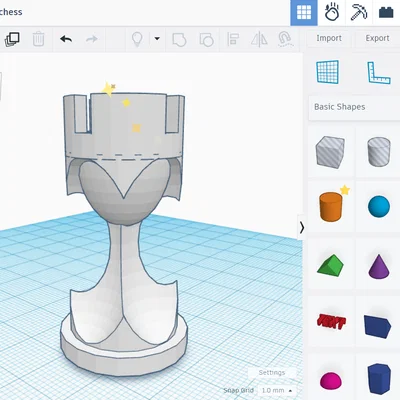Open the workplane Settings button

(272, 373)
